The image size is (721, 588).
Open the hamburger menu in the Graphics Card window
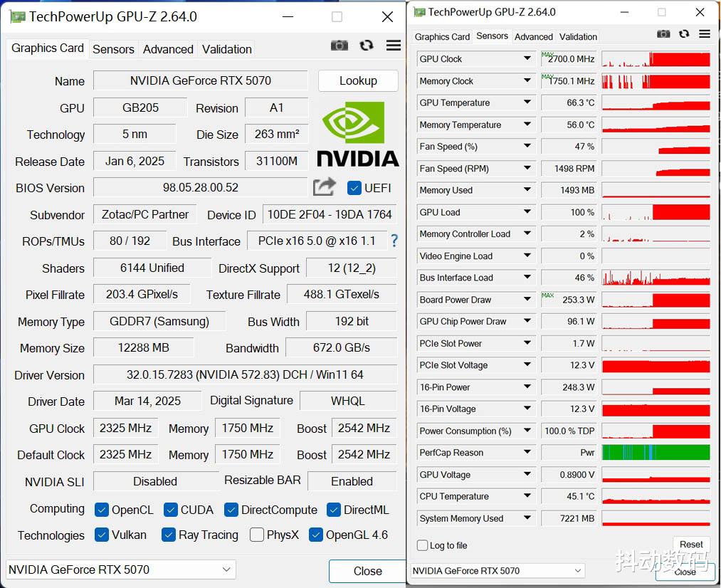pos(393,46)
